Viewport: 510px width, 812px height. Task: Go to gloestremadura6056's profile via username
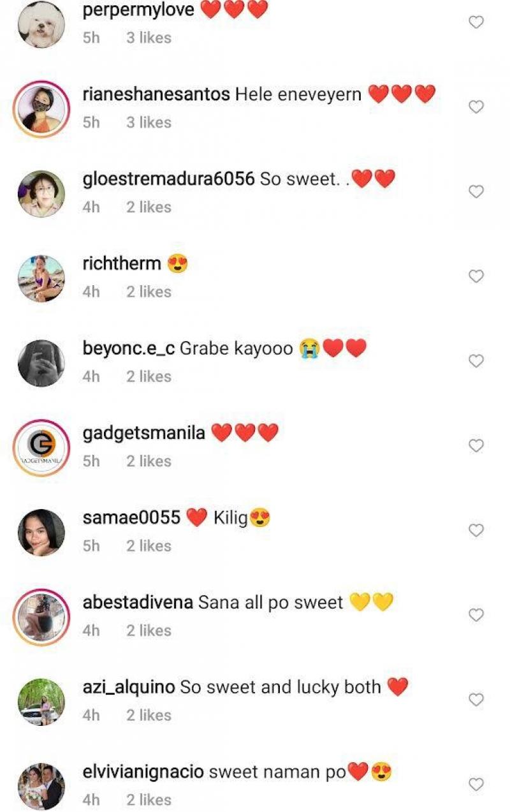(x=168, y=179)
